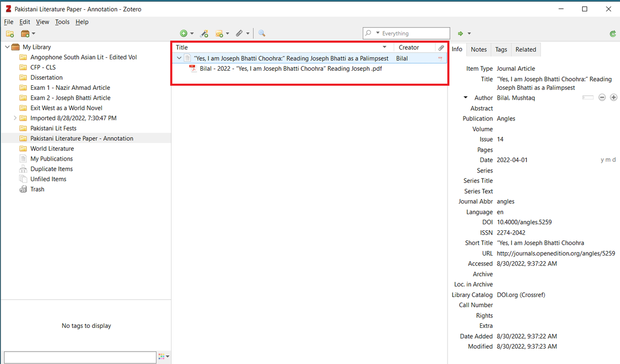Screen dimensions: 620x364
Task: Click the New Library brown box icon
Action: click(25, 34)
